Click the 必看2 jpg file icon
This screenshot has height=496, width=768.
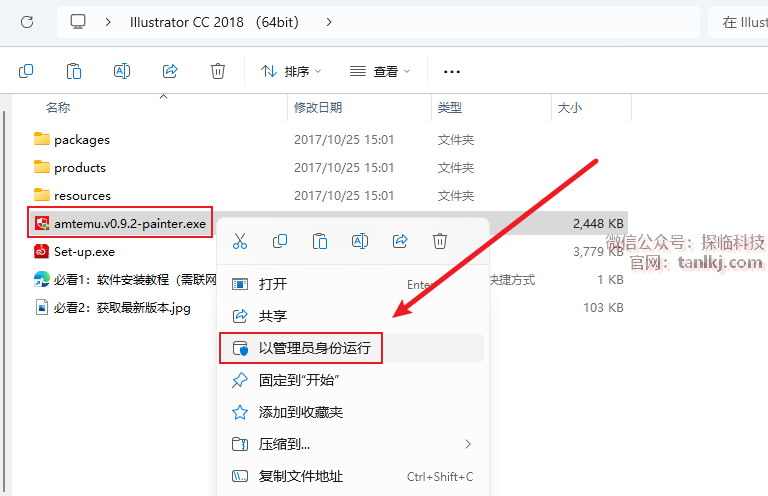(42, 307)
